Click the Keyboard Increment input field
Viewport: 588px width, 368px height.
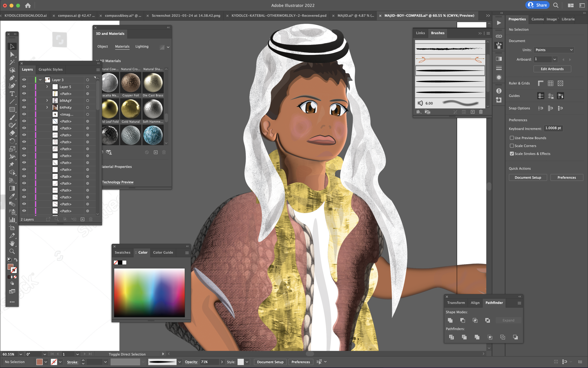(553, 128)
